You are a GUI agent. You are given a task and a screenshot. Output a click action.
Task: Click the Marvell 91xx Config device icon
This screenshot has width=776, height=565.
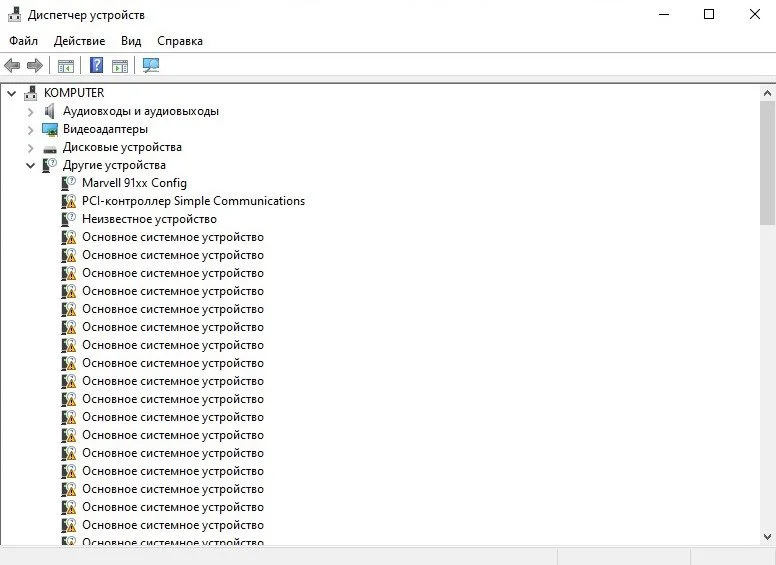click(x=69, y=184)
